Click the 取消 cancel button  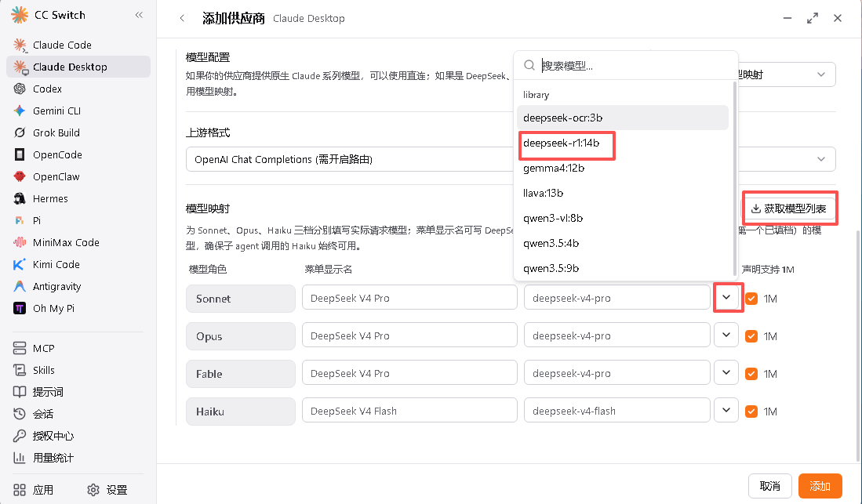point(769,486)
